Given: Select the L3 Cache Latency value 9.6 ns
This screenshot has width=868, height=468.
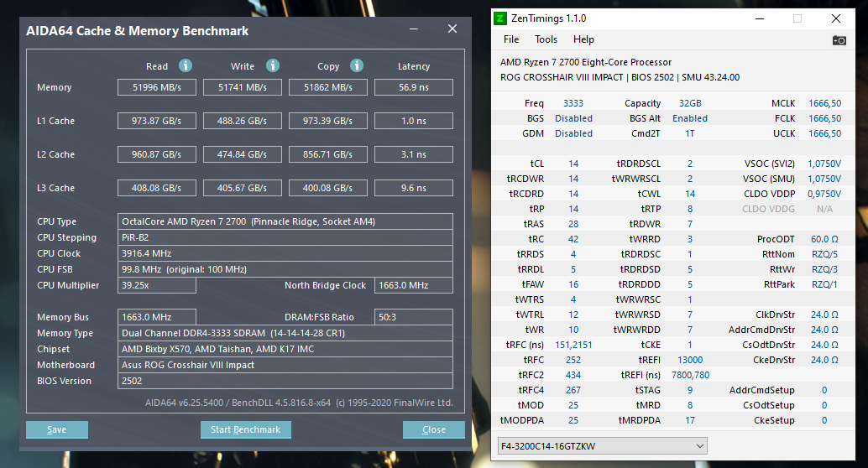Looking at the screenshot, I should pyautogui.click(x=414, y=188).
